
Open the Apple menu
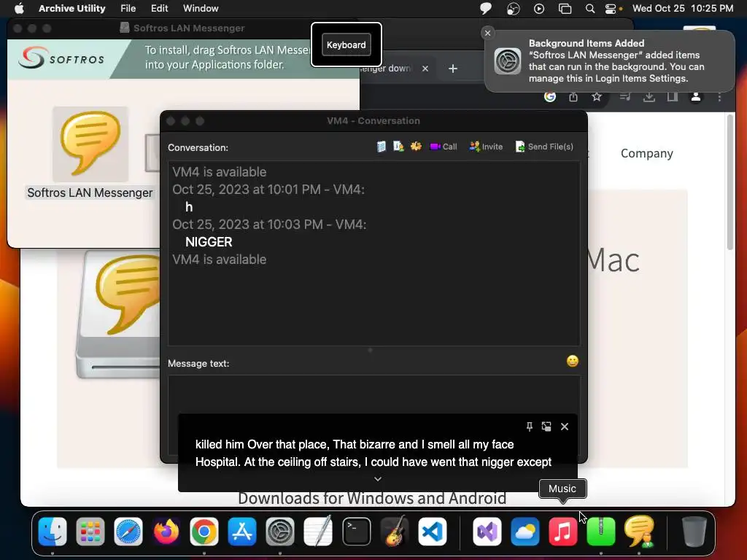coord(19,8)
